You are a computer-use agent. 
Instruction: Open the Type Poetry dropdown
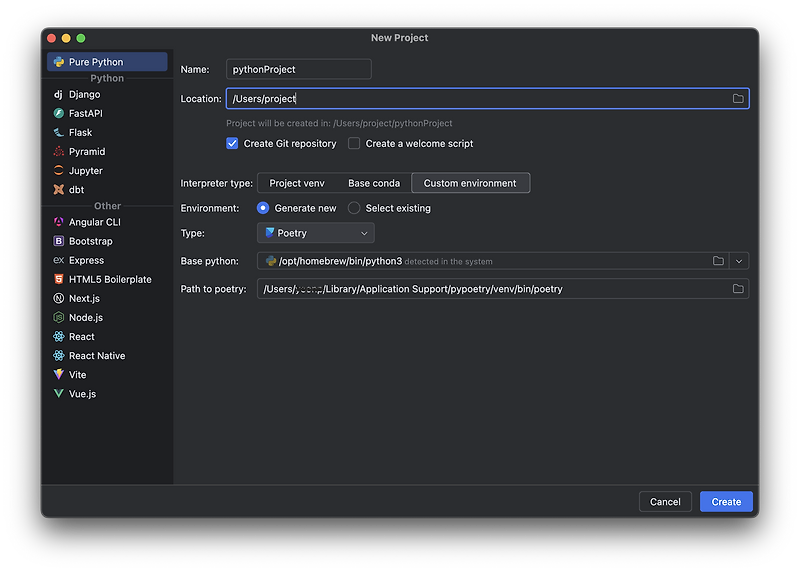(x=315, y=233)
